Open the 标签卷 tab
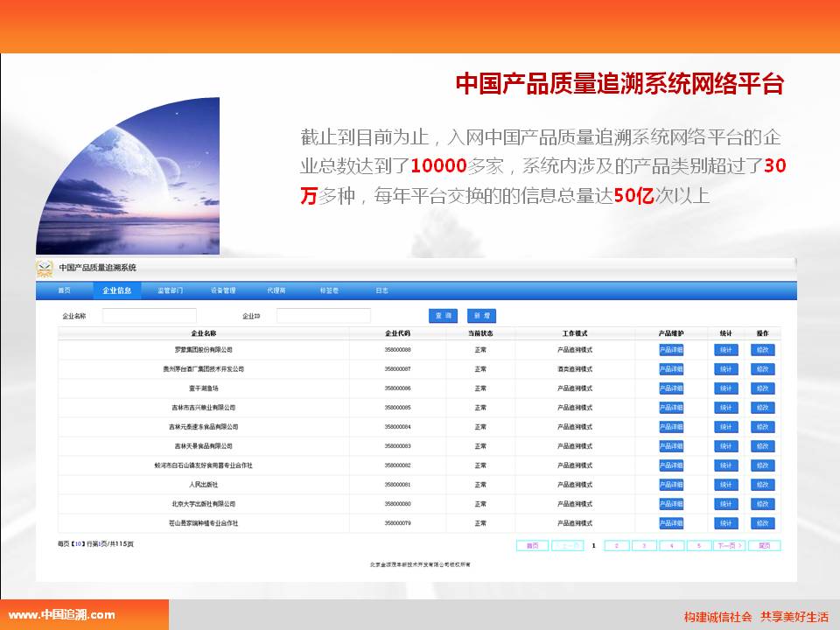 point(330,290)
